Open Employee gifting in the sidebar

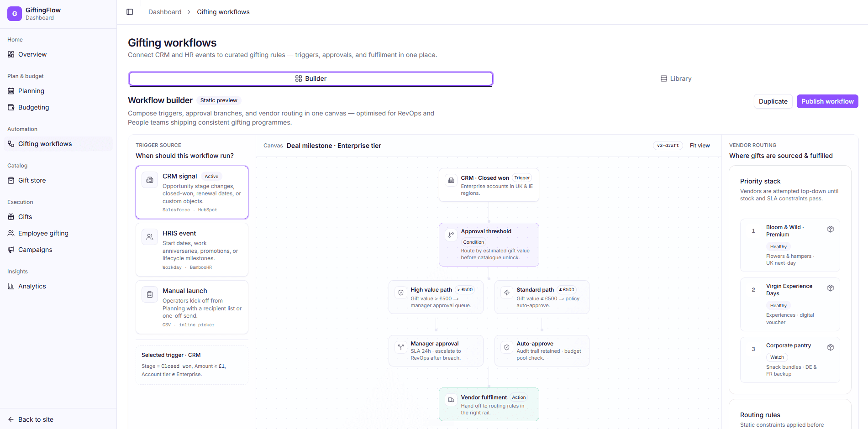[58, 233]
